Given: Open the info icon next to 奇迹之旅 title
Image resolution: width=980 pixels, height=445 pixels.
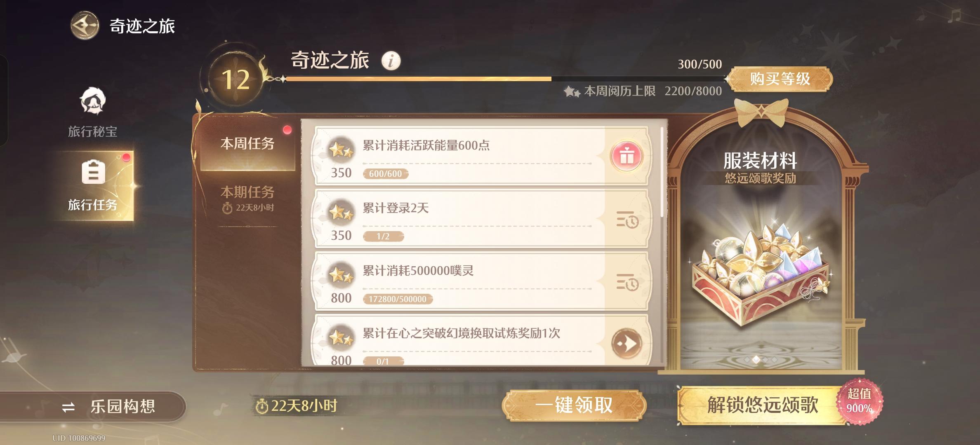Looking at the screenshot, I should 391,61.
